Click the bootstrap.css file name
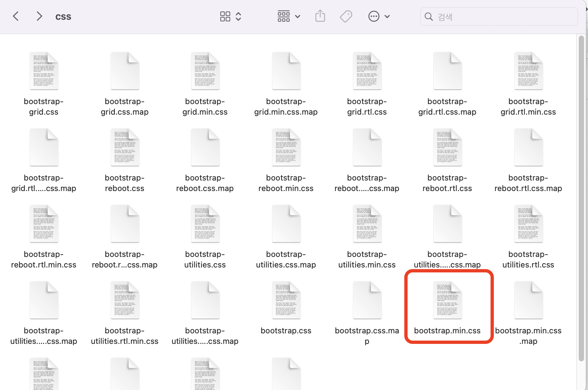This screenshot has width=588, height=390. point(286,331)
